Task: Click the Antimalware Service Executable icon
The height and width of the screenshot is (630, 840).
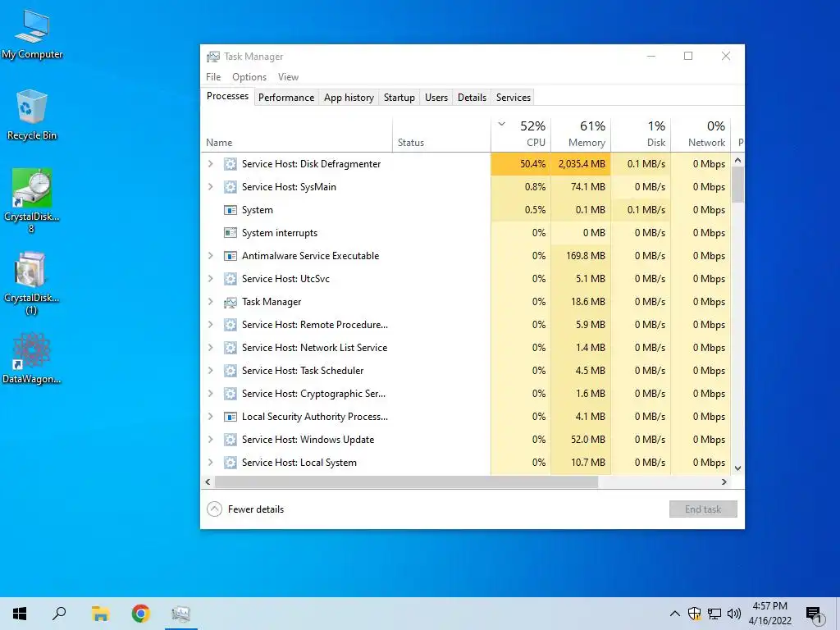Action: 231,256
